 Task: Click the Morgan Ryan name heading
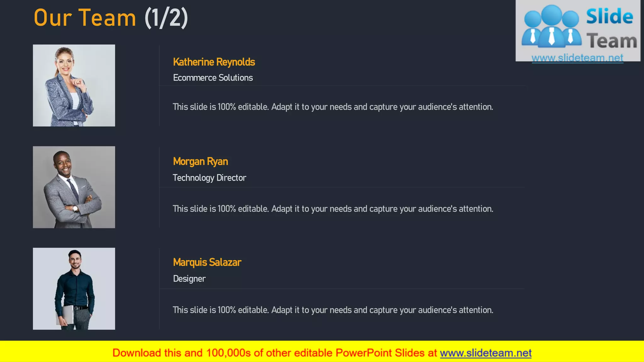200,162
